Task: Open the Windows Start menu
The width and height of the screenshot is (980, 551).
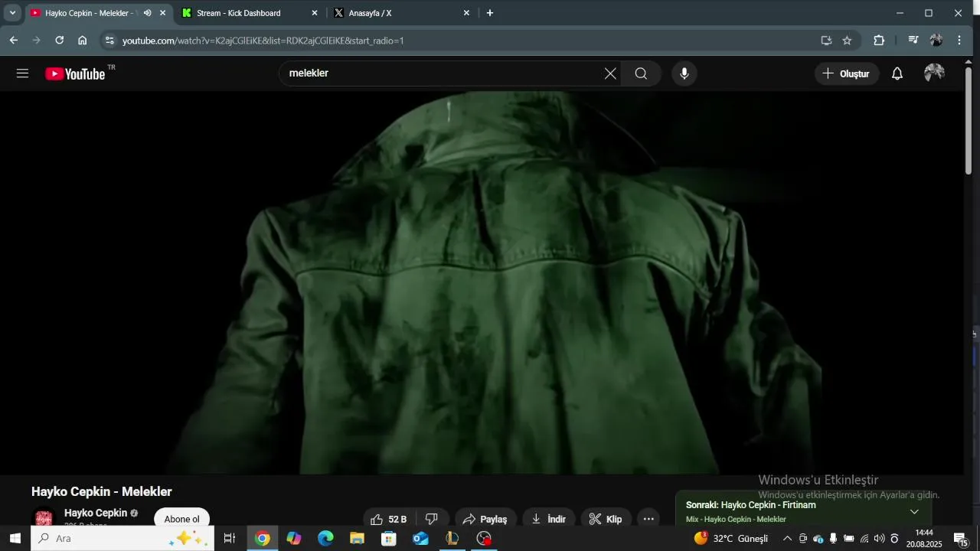Action: 15,539
